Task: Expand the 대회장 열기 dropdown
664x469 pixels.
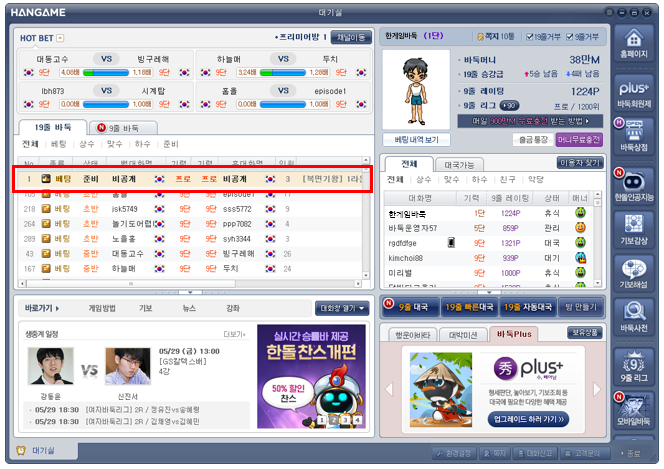Action: (x=342, y=308)
